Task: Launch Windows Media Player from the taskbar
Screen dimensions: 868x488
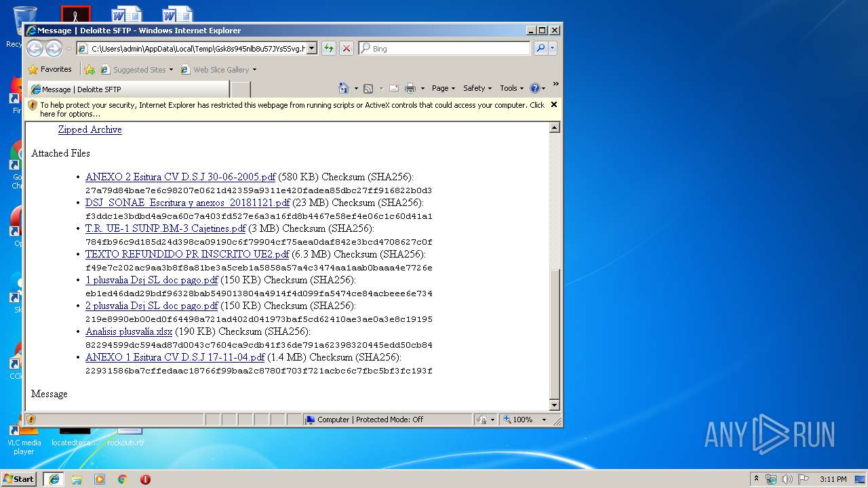Action: coord(100,479)
